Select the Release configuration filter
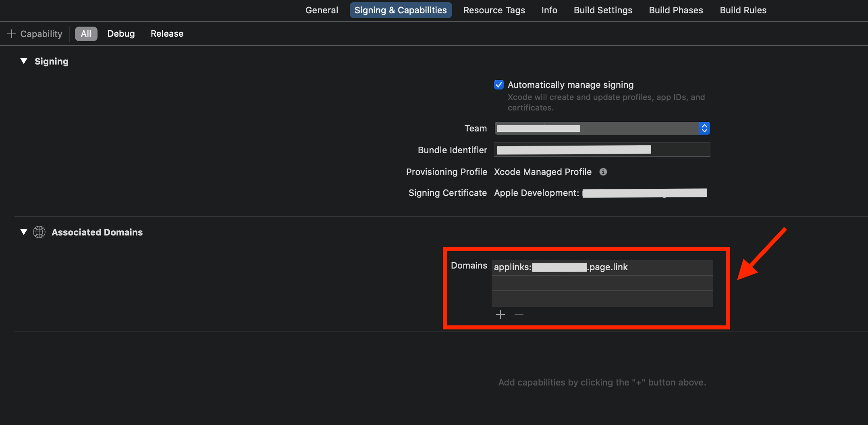 [167, 34]
